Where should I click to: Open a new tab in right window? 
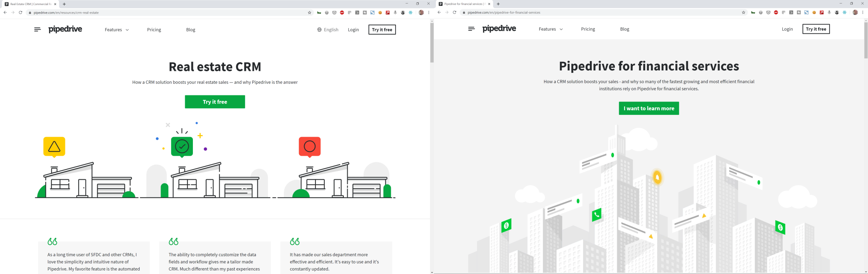[x=498, y=4]
